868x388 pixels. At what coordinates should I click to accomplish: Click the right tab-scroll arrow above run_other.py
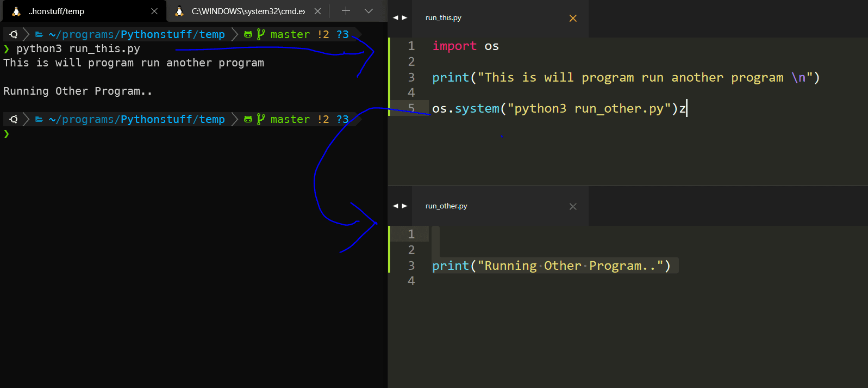[x=404, y=206]
